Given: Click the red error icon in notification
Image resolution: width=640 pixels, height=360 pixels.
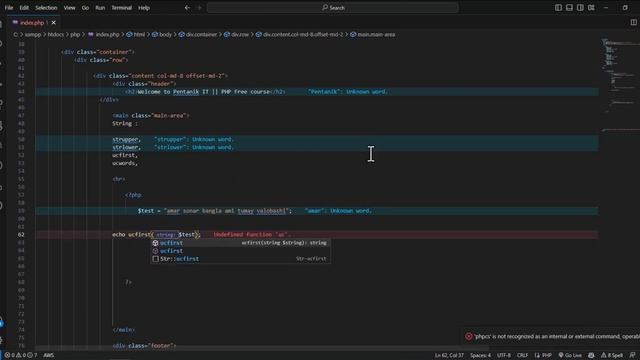Looking at the screenshot, I should point(469,337).
